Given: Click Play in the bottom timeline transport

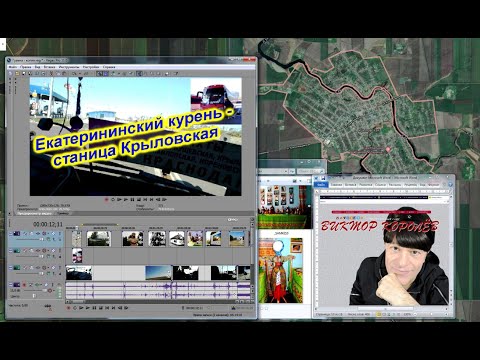Looking at the screenshot, I should [88, 308].
